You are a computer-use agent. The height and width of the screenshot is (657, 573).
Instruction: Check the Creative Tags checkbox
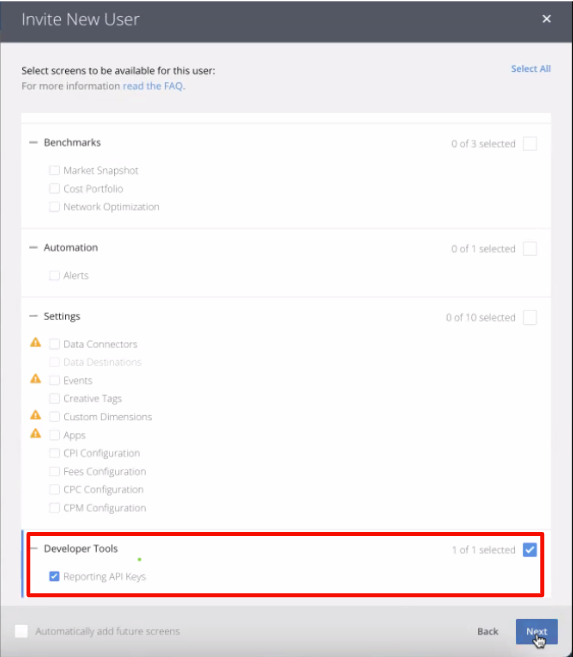coord(54,398)
